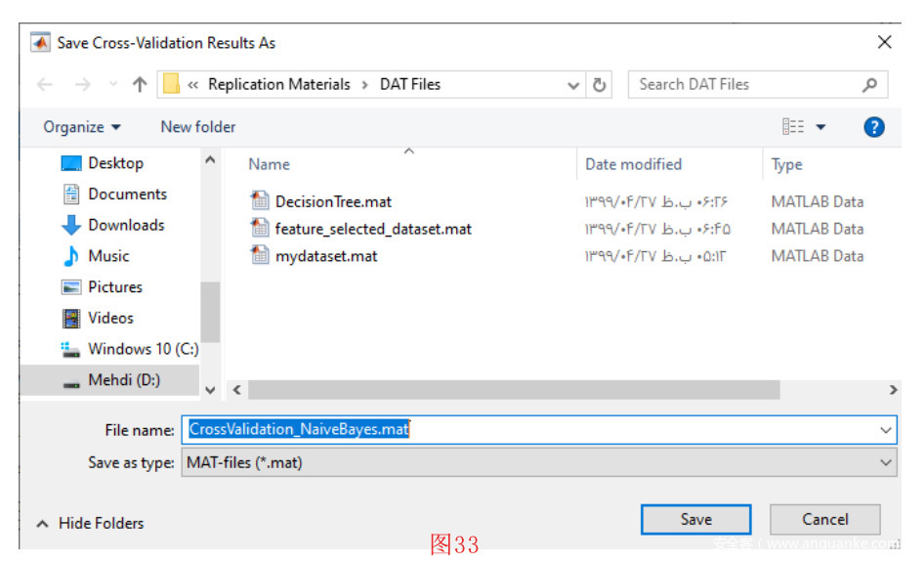
Task: Close the Save dialog
Action: [884, 42]
